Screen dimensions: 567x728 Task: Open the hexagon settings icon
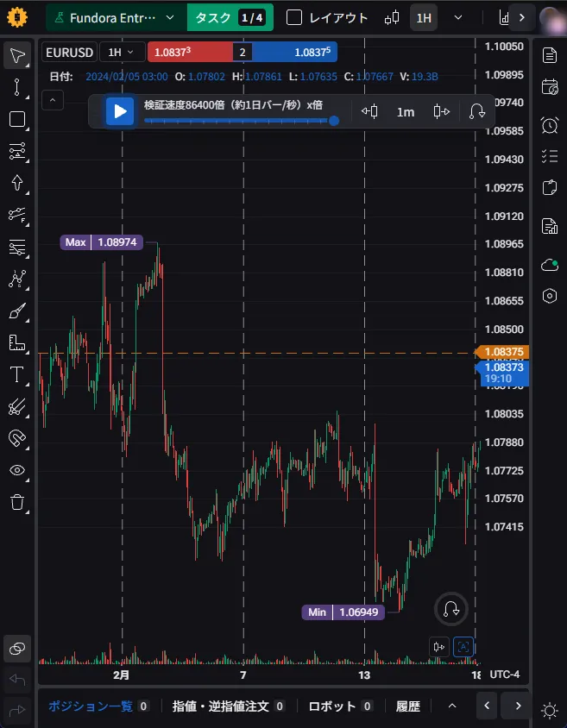[550, 296]
